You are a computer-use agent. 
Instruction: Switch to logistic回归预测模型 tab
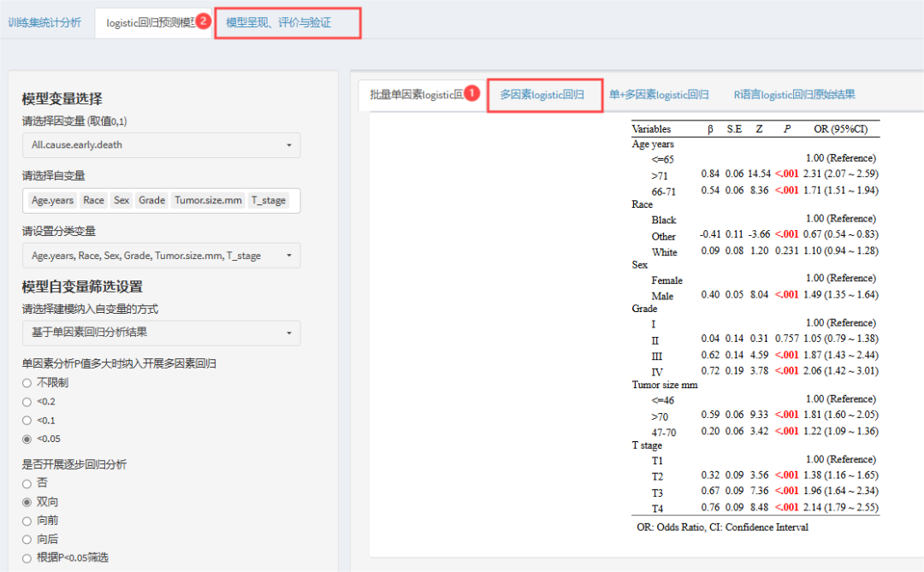coord(150,23)
